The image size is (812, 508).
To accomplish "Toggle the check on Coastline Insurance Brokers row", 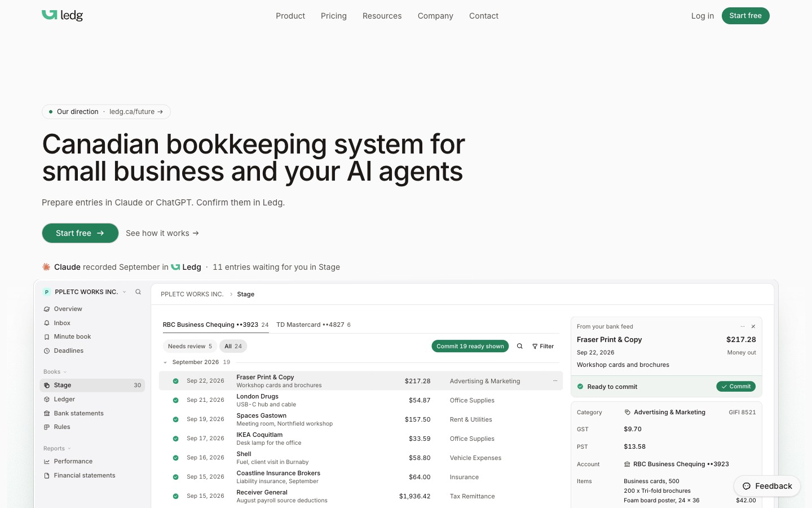I will [175, 477].
